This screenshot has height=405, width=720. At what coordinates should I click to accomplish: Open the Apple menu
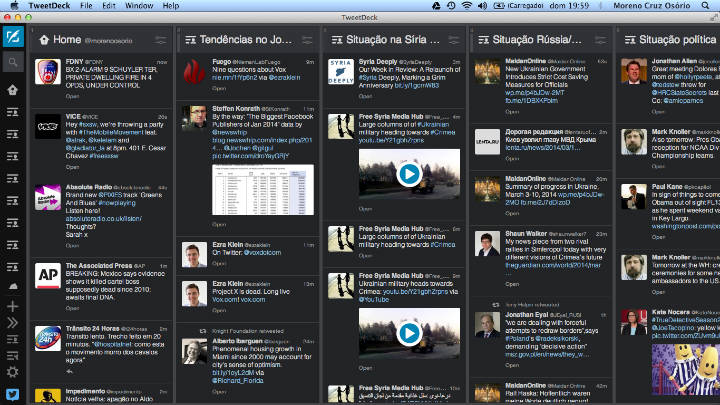pos(14,6)
